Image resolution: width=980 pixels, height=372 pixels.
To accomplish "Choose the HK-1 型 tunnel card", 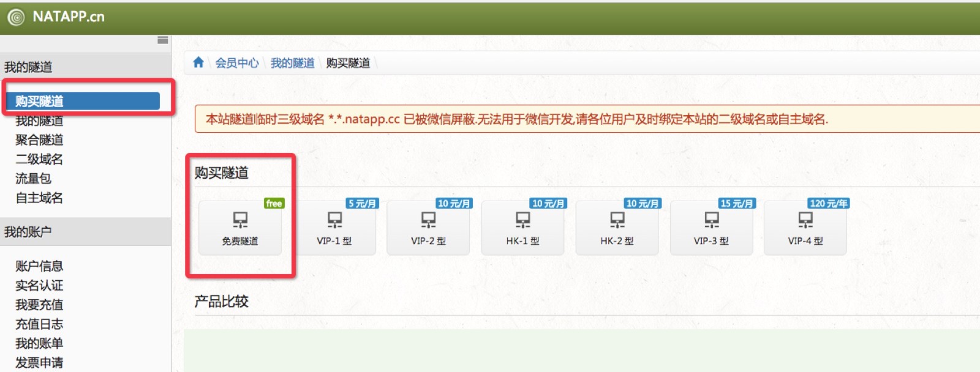I will pos(523,228).
